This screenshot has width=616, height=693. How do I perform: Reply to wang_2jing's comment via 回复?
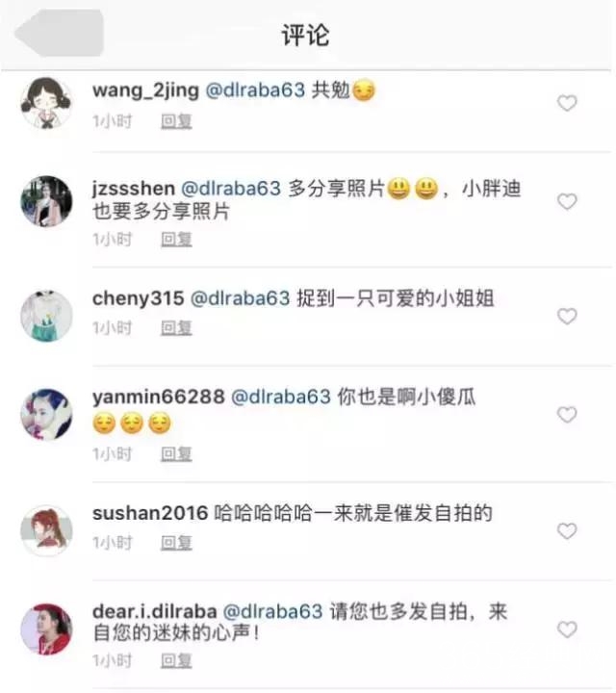(x=176, y=121)
